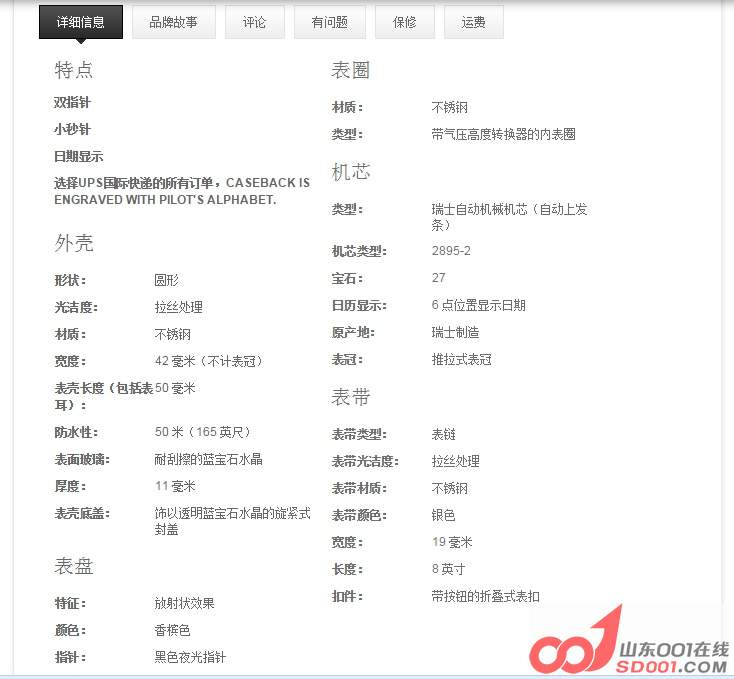Select the 表盘 section heading

click(74, 566)
